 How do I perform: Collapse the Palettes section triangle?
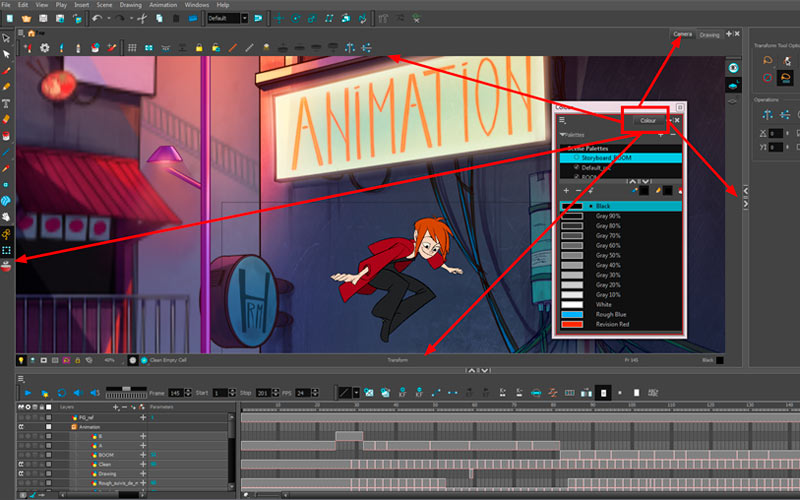pos(562,135)
